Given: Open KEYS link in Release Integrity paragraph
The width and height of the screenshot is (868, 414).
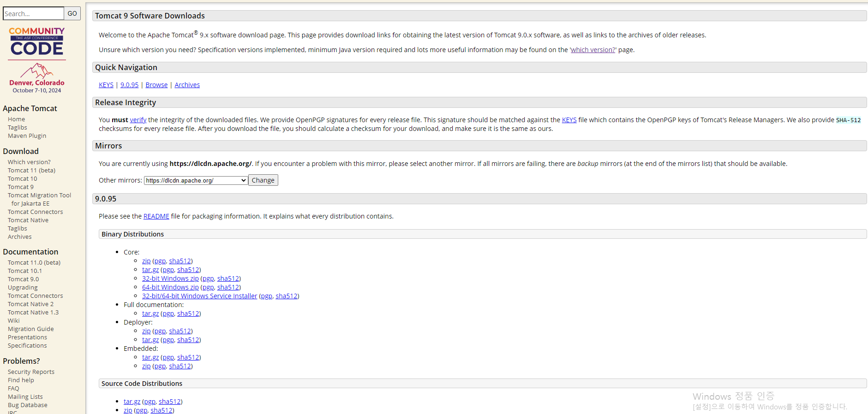Looking at the screenshot, I should (569, 120).
